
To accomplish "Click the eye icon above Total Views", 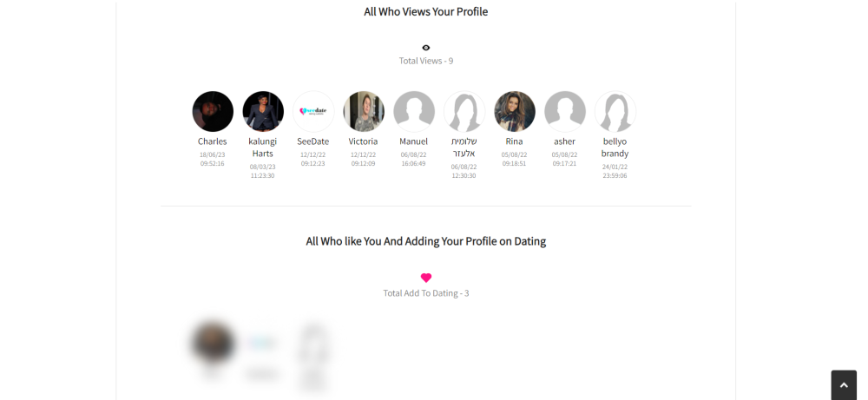I will click(x=425, y=48).
